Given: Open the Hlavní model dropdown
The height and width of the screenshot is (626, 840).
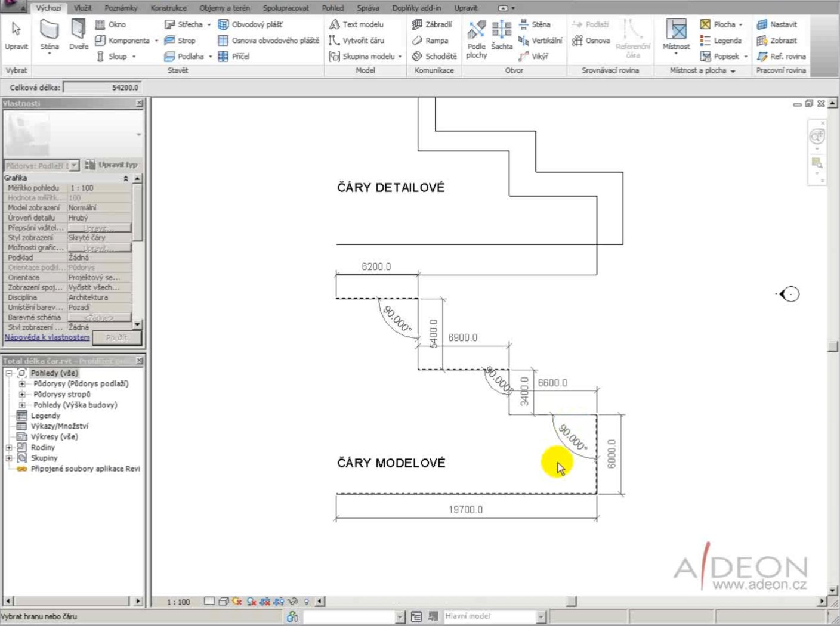Looking at the screenshot, I should (x=541, y=616).
